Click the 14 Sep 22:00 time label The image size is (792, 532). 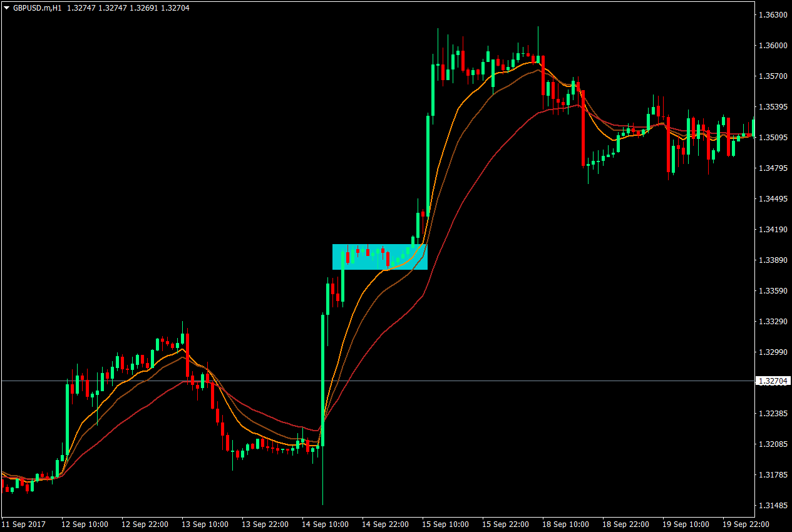(x=385, y=524)
